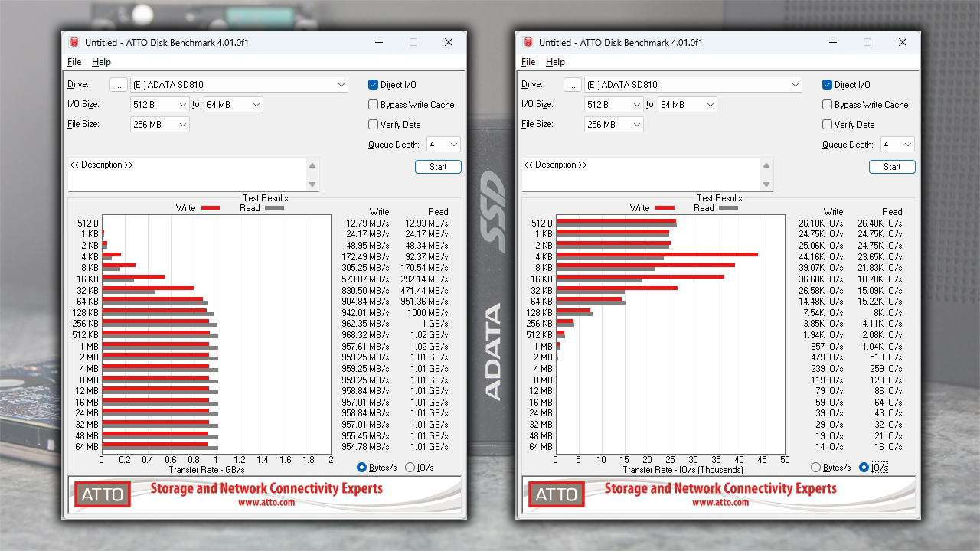Open www.atto.com link in the left window
Screen dimensions: 980x551
(266, 503)
